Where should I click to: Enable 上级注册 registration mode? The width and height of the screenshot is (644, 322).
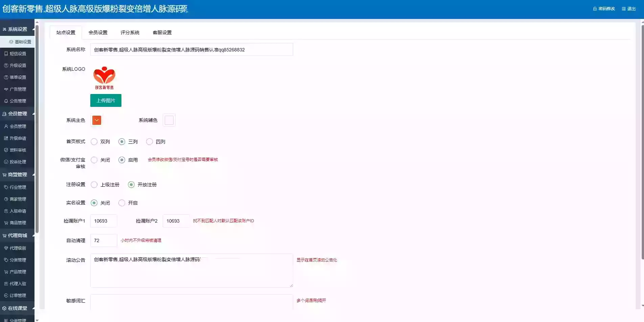pyautogui.click(x=94, y=185)
